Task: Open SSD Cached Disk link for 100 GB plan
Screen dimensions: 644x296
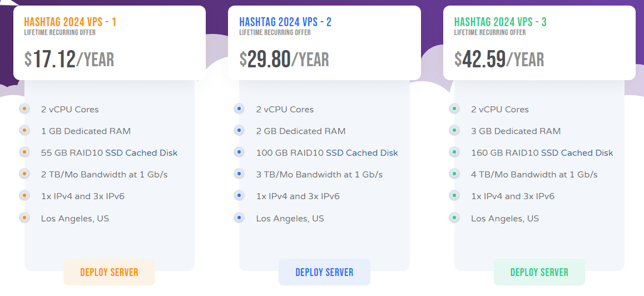Action: coord(362,152)
